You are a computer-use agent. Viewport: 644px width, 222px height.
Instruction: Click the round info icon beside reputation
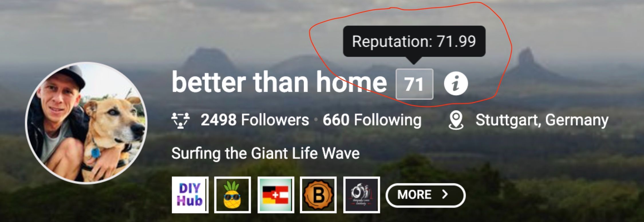point(456,84)
